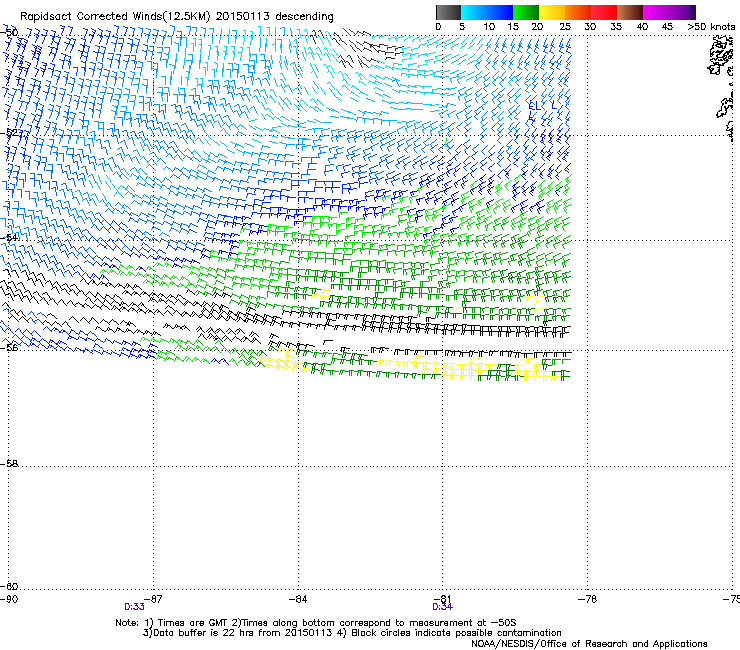Click the NOAA/NESDIS credit line

[589, 644]
